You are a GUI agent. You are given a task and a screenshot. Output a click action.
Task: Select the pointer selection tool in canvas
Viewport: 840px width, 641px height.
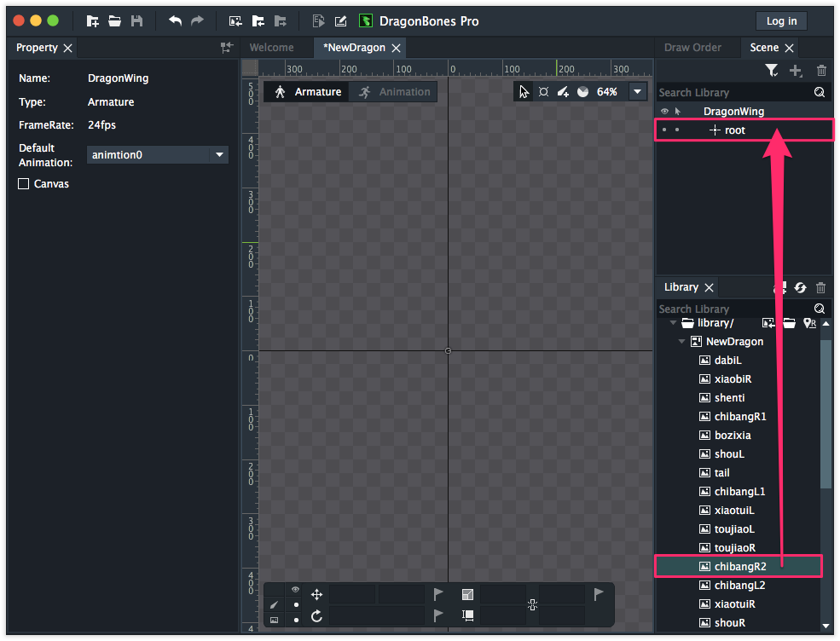524,92
